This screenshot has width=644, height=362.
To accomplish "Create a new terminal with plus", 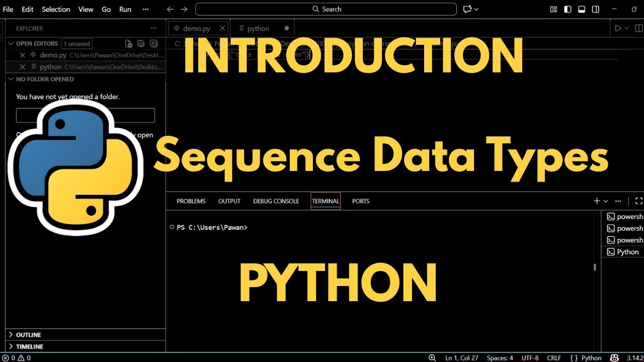I will coord(597,201).
